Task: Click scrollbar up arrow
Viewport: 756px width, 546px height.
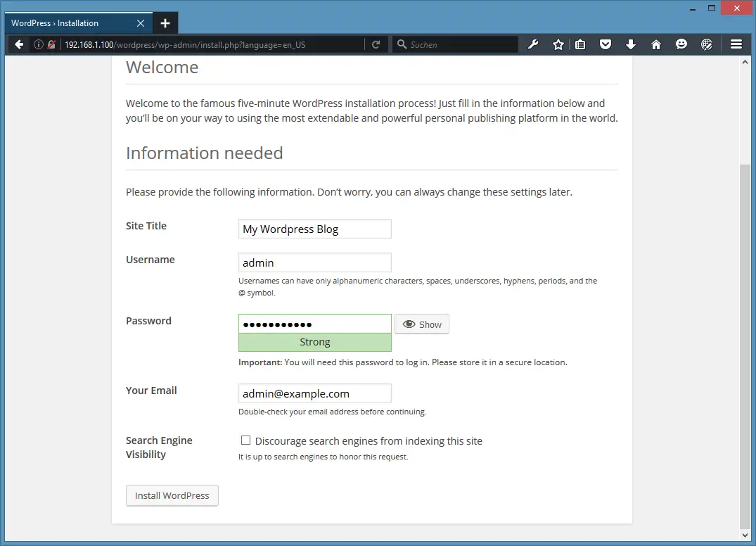Action: tap(745, 62)
